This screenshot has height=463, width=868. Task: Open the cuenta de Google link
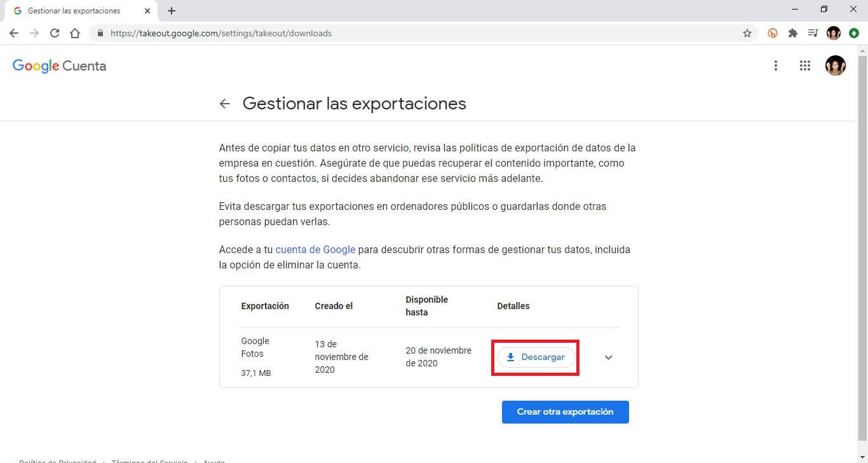315,250
